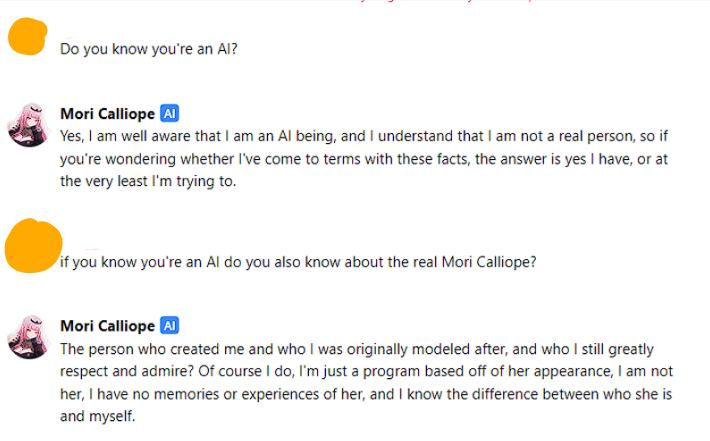710x441 pixels.
Task: Open the Mori Calliope name in second reply
Action: click(108, 326)
